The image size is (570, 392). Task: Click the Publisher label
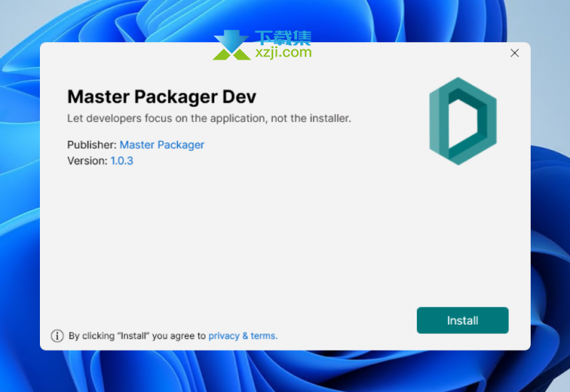point(91,144)
